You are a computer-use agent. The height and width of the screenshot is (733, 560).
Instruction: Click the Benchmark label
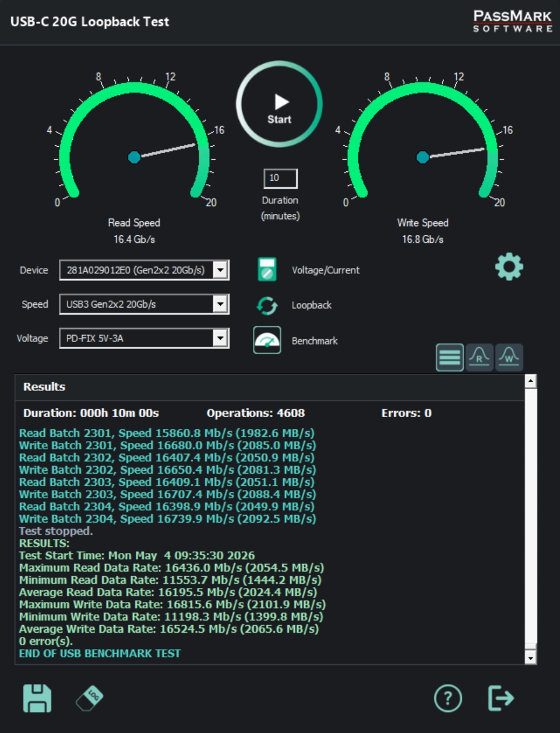[x=315, y=341]
